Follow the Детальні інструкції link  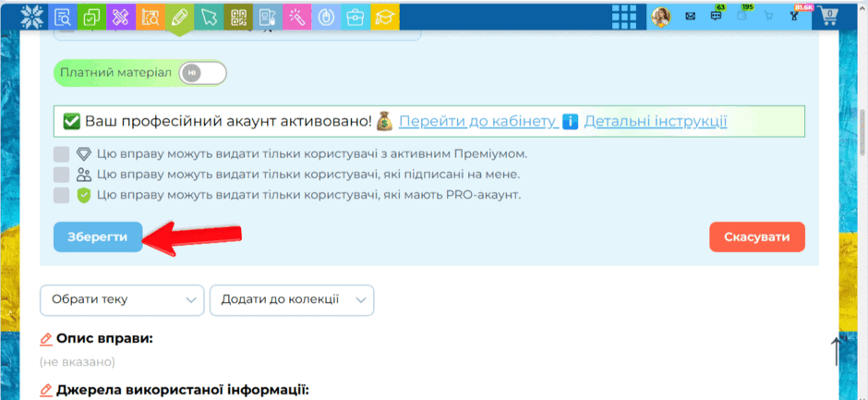coord(656,121)
